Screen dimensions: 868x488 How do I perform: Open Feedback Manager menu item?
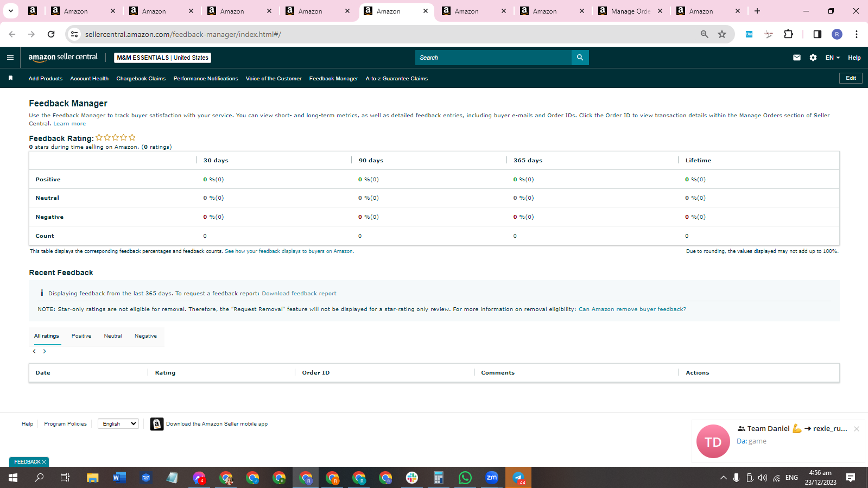333,79
